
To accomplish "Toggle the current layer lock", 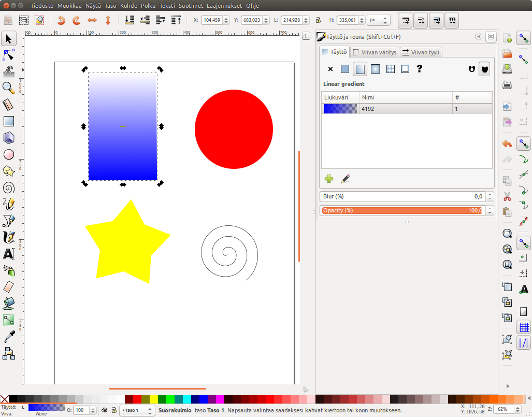I will tap(114, 410).
